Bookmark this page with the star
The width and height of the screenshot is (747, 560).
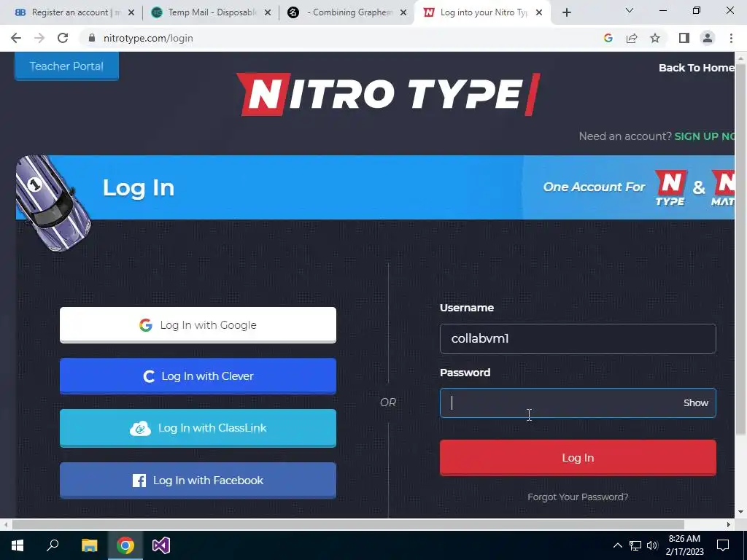[x=655, y=38]
